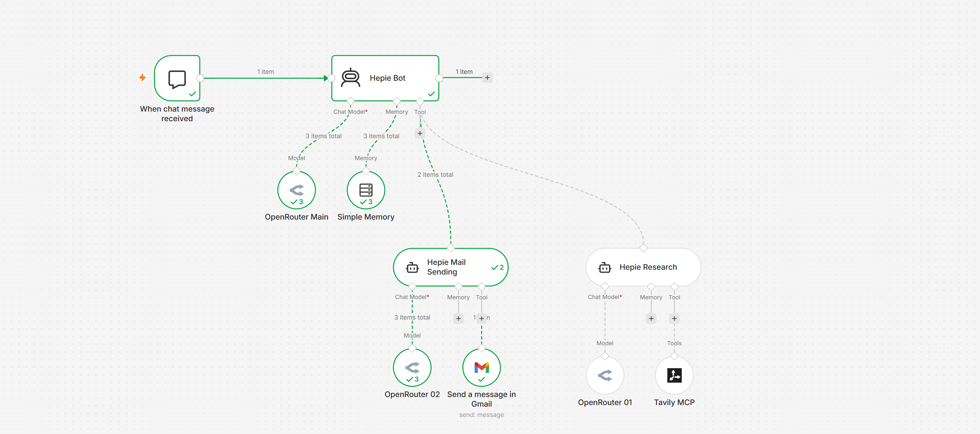Click the Hepie Bot output connector
This screenshot has width=980, height=434.
(439, 78)
